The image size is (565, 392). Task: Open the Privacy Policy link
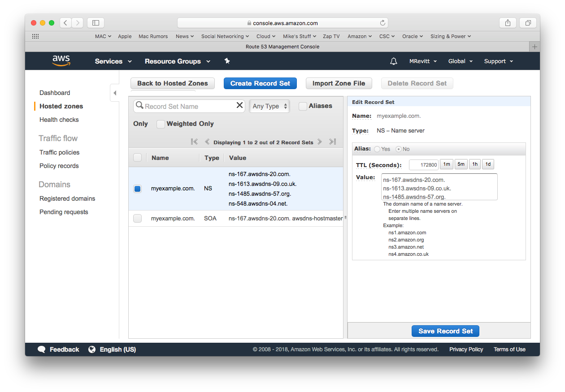click(x=466, y=349)
